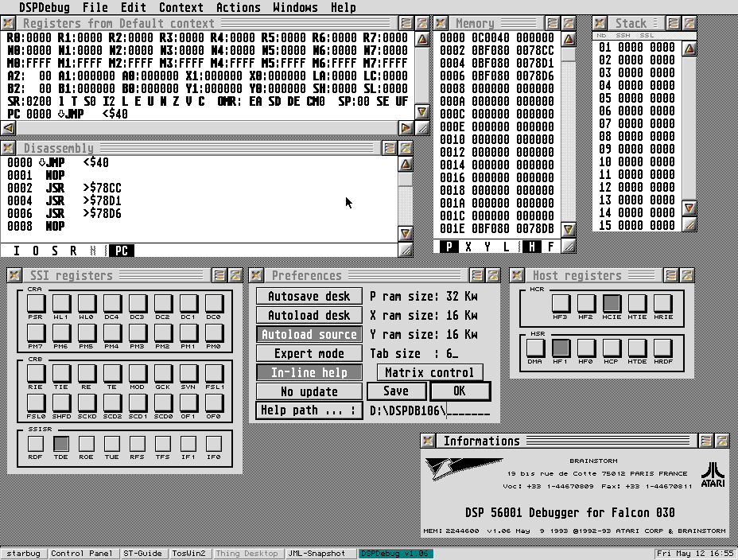Screen dimensions: 738x560
Task: Click up arrow in Memory scrollbar
Action: point(569,40)
